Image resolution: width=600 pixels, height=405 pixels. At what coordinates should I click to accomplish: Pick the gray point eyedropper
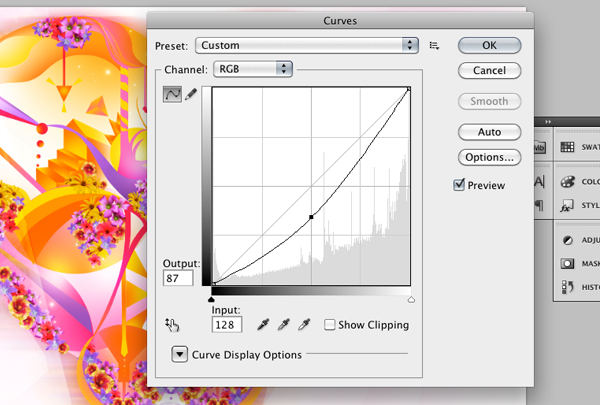[284, 325]
